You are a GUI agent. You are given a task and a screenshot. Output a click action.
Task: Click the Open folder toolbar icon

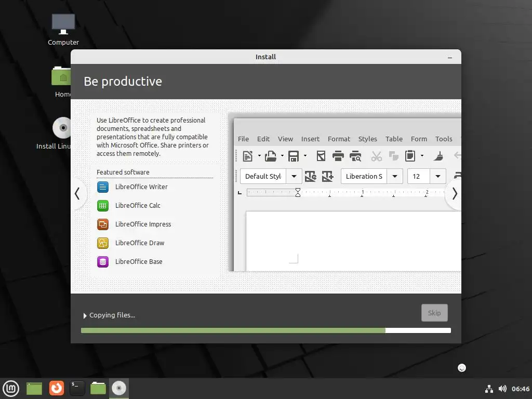(x=270, y=156)
